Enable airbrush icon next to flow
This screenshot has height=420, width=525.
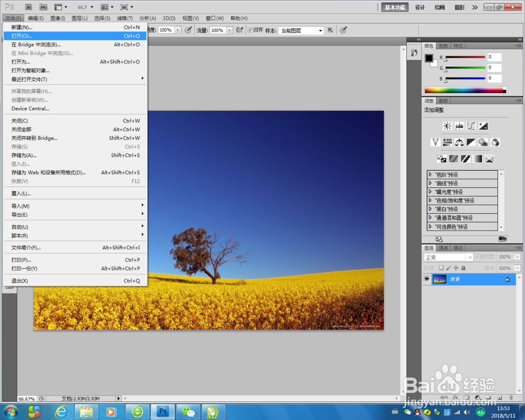(240, 30)
